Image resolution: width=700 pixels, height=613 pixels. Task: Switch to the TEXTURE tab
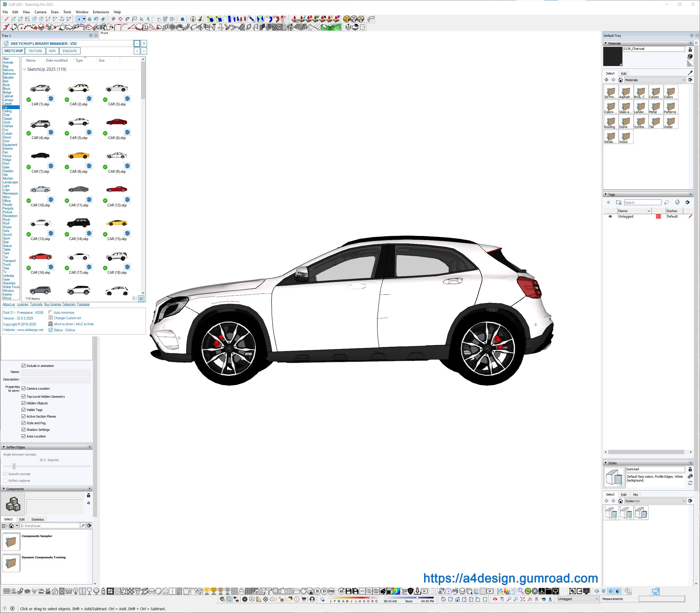35,51
